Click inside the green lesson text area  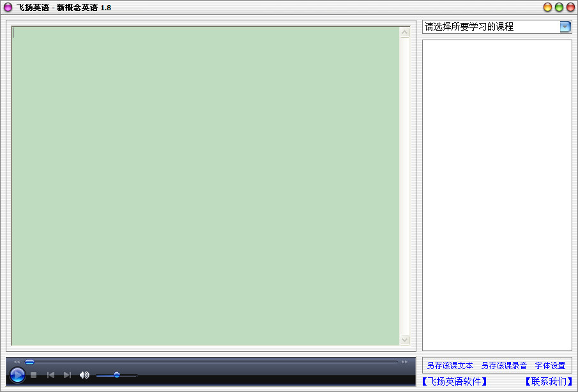tap(206, 186)
